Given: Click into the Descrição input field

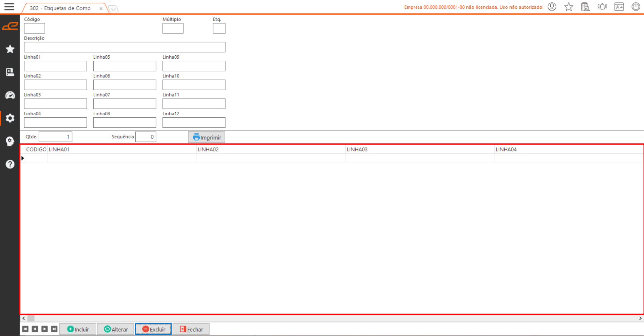Looking at the screenshot, I should point(125,47).
